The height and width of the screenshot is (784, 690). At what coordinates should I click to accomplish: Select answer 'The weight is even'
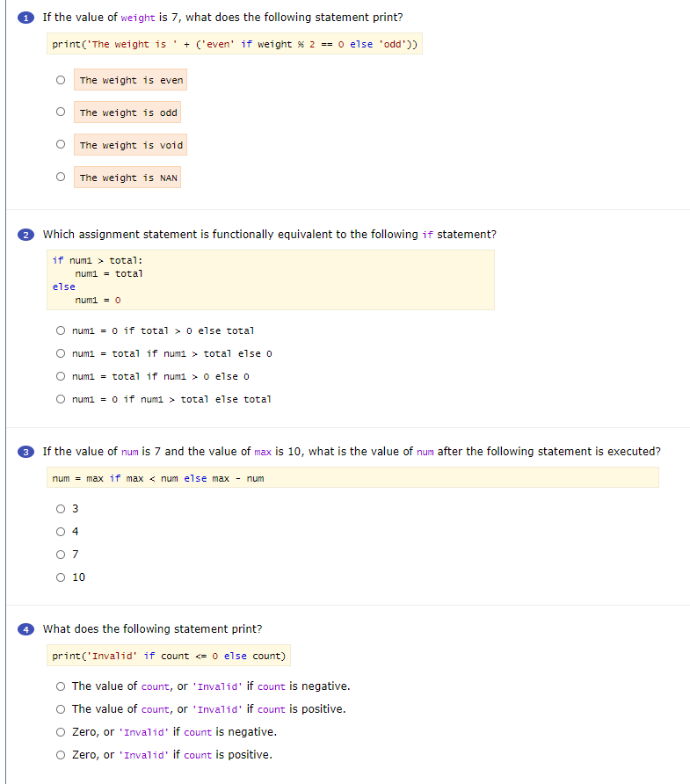[x=60, y=80]
